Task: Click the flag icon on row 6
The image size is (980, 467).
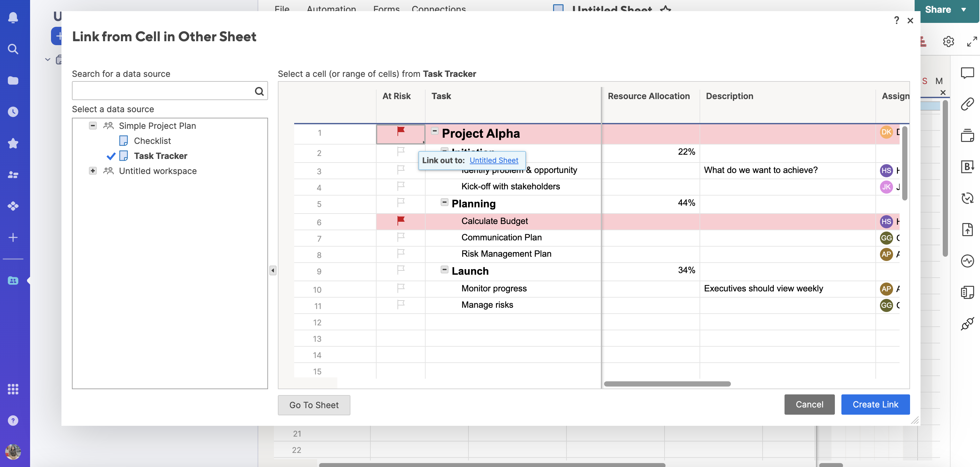Action: point(400,221)
